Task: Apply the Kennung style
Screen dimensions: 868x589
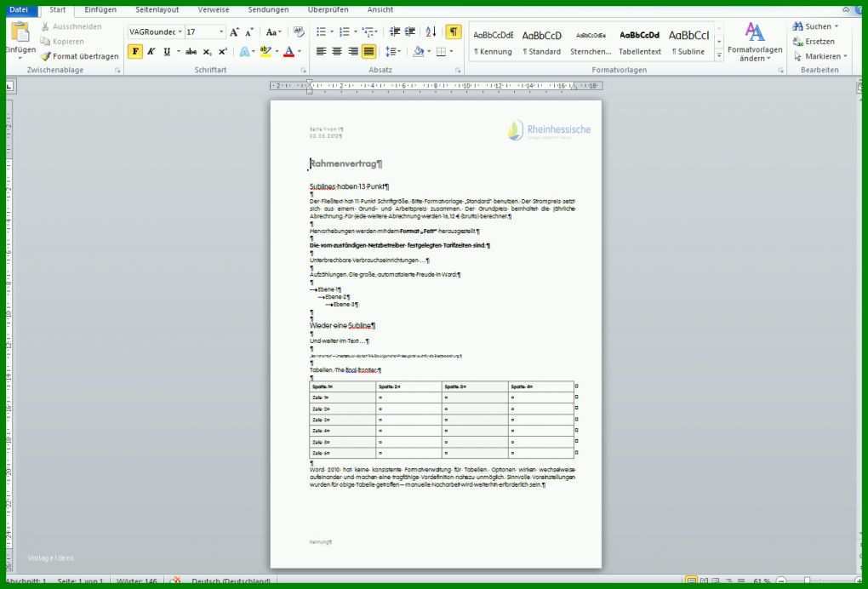Action: 494,43
